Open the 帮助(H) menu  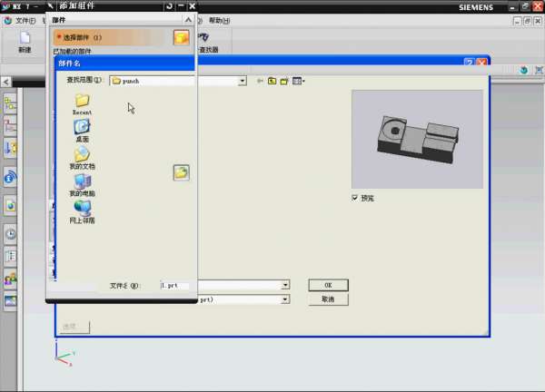pyautogui.click(x=219, y=21)
